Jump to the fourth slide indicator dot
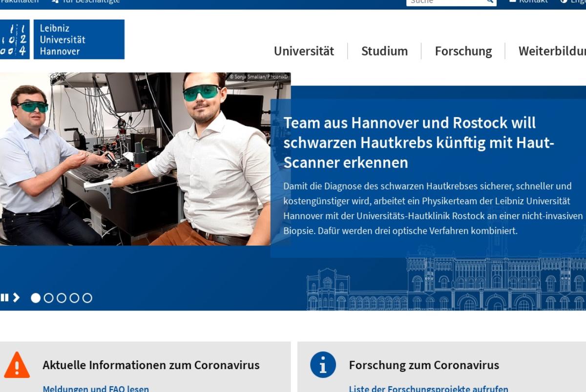This screenshot has width=586, height=392. tap(74, 298)
